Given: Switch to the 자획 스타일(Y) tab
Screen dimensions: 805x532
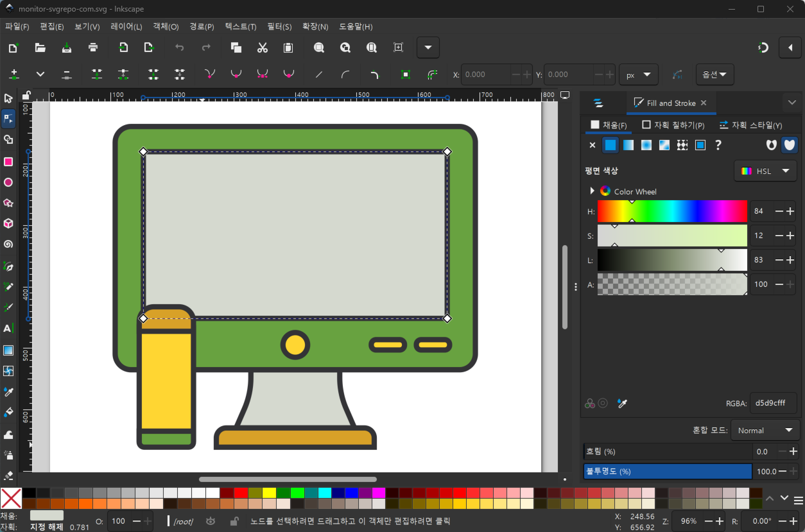Looking at the screenshot, I should [x=750, y=125].
